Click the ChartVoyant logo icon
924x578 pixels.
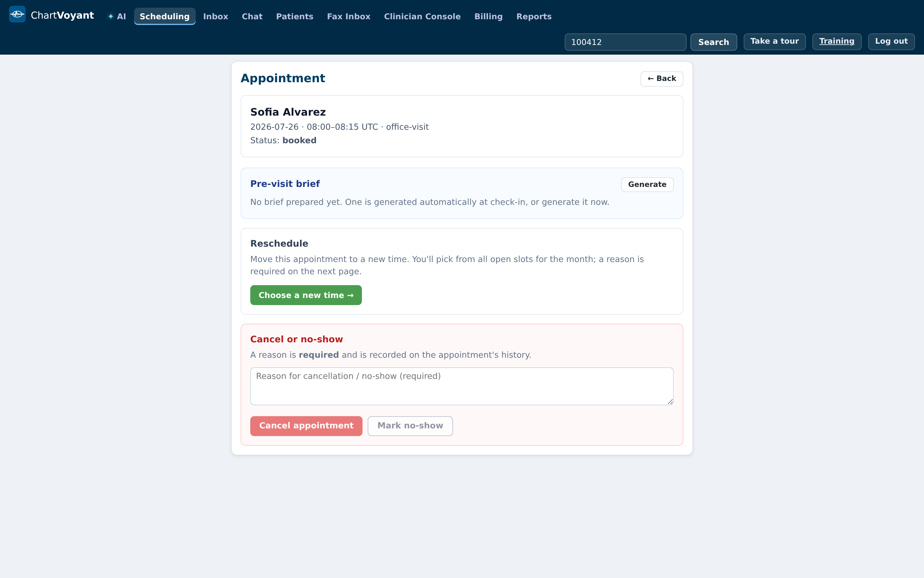point(17,14)
